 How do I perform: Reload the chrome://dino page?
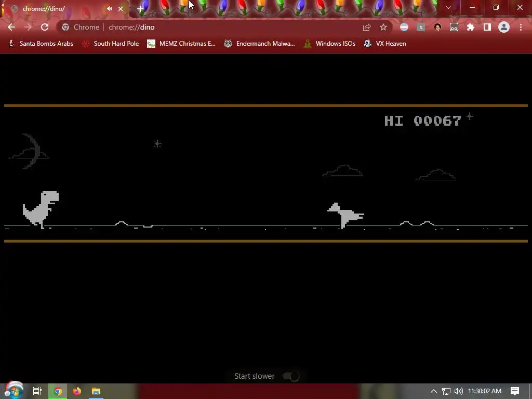(45, 27)
